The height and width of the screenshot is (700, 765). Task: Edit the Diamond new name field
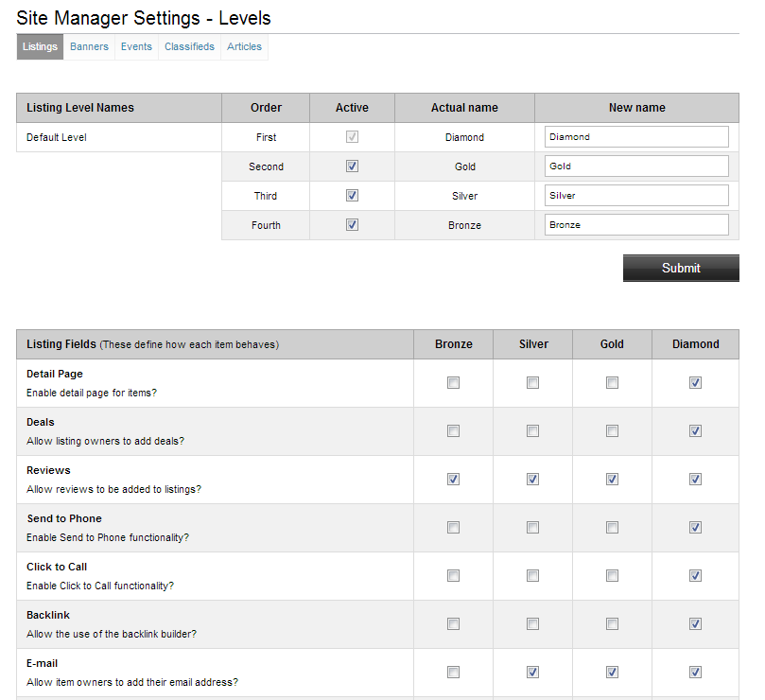coord(636,137)
